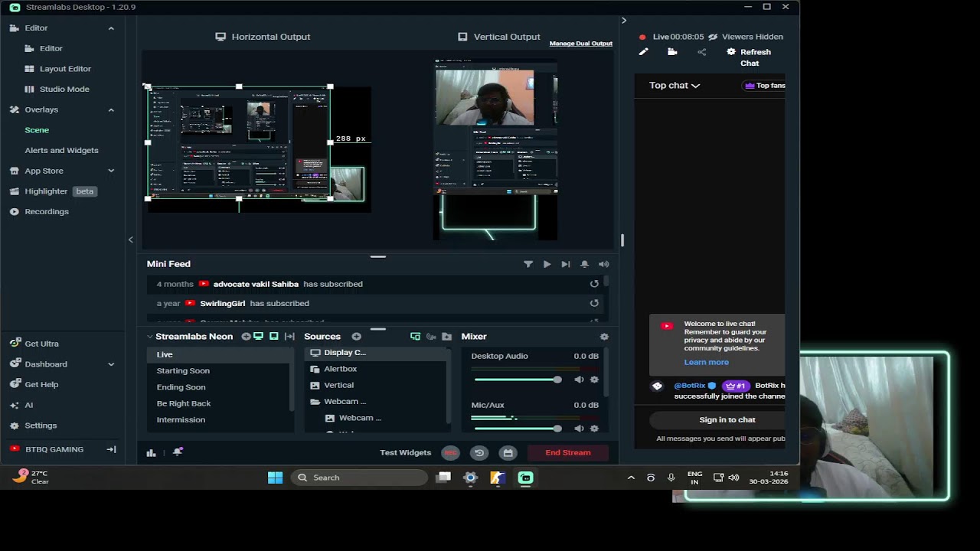Collapse the left sidebar arrow
Viewport: 980px width, 551px height.
coord(131,240)
